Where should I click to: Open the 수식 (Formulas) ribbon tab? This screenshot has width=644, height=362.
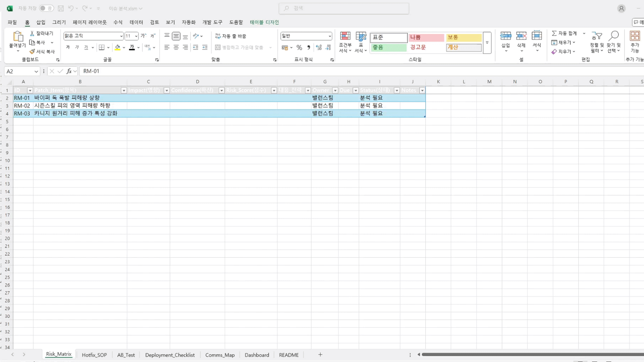tap(118, 22)
